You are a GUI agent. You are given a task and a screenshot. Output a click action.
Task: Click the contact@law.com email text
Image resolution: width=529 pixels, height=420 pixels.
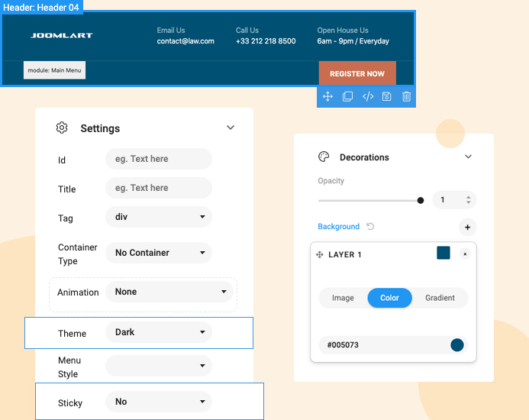click(185, 41)
